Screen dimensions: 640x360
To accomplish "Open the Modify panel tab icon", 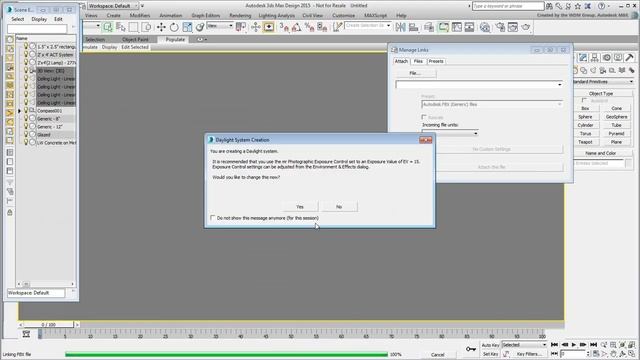I will click(583, 58).
